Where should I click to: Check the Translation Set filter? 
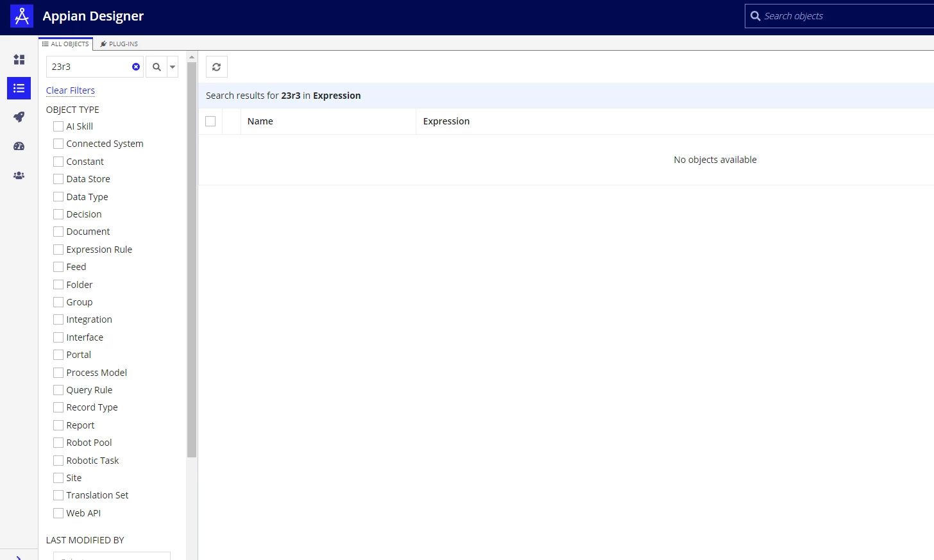click(x=58, y=495)
